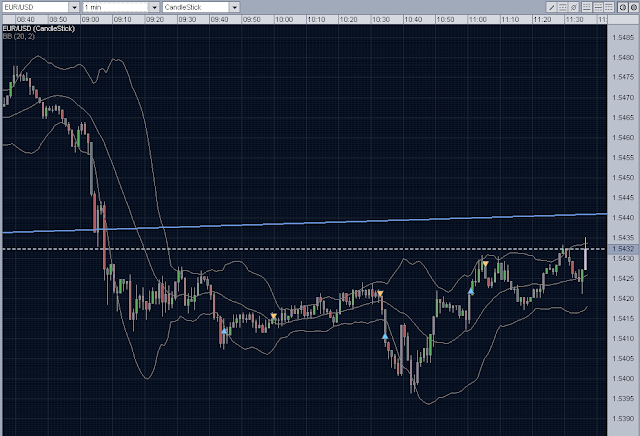Viewport: 640px width, 436px height.
Task: Click the orange down-arrow marker near 10:30
Action: [380, 294]
